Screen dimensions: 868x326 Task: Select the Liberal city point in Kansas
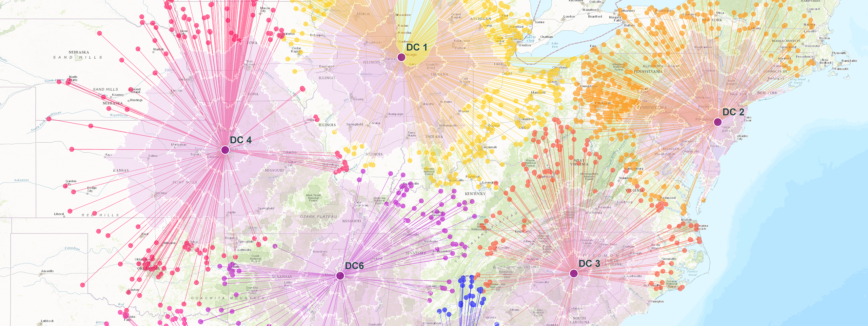(x=64, y=216)
